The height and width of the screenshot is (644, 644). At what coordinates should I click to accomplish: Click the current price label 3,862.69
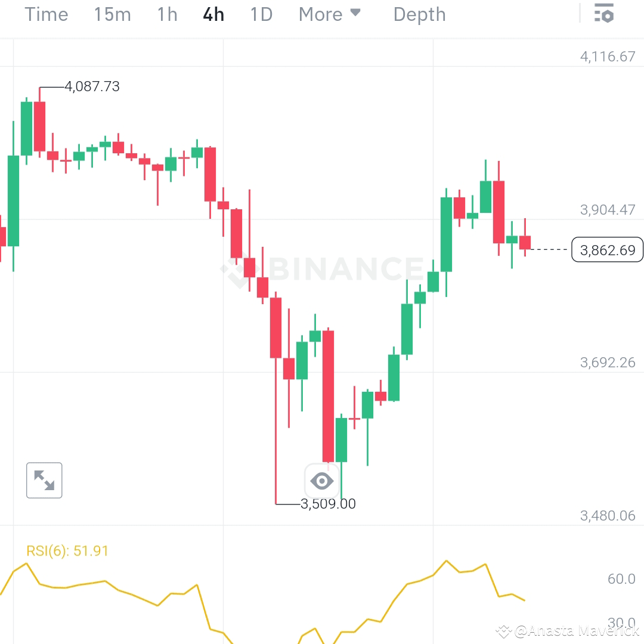607,249
